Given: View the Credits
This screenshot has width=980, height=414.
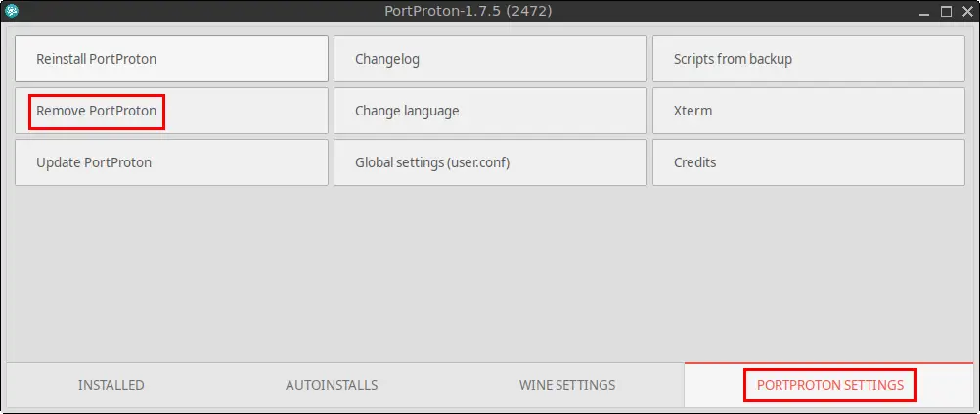Looking at the screenshot, I should tap(809, 162).
